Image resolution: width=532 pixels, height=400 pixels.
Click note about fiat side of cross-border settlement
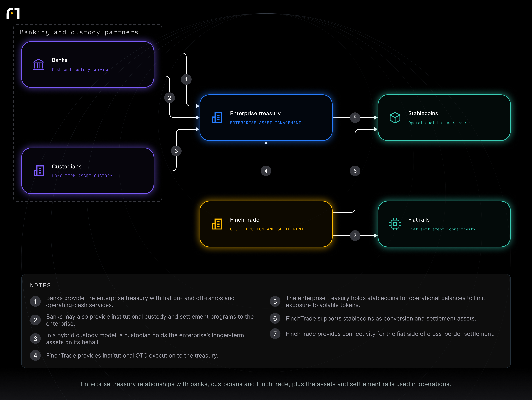[x=390, y=334]
